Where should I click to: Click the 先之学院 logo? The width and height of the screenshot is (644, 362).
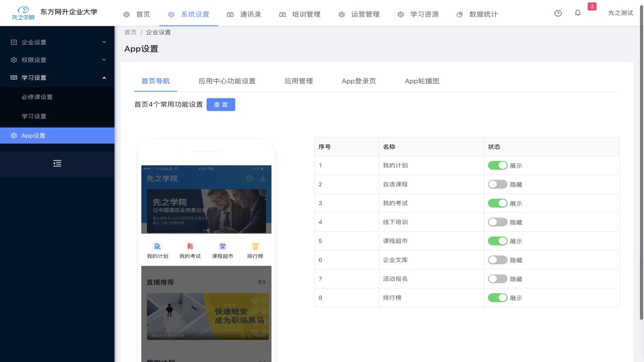(23, 14)
